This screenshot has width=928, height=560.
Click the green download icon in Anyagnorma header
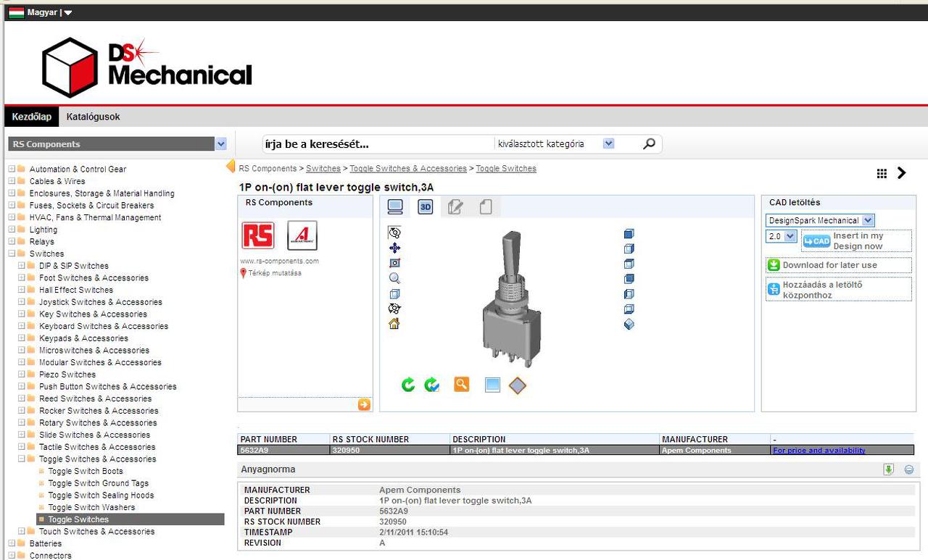coord(889,469)
